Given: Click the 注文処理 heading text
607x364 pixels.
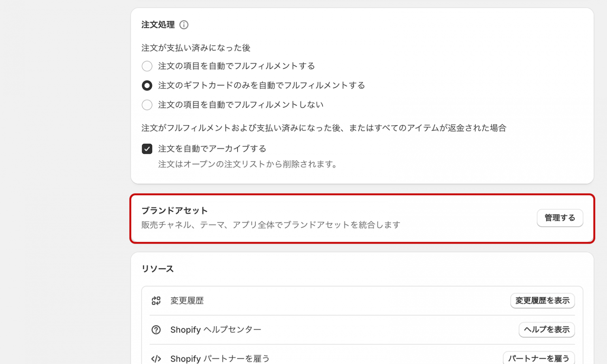Looking at the screenshot, I should [158, 24].
